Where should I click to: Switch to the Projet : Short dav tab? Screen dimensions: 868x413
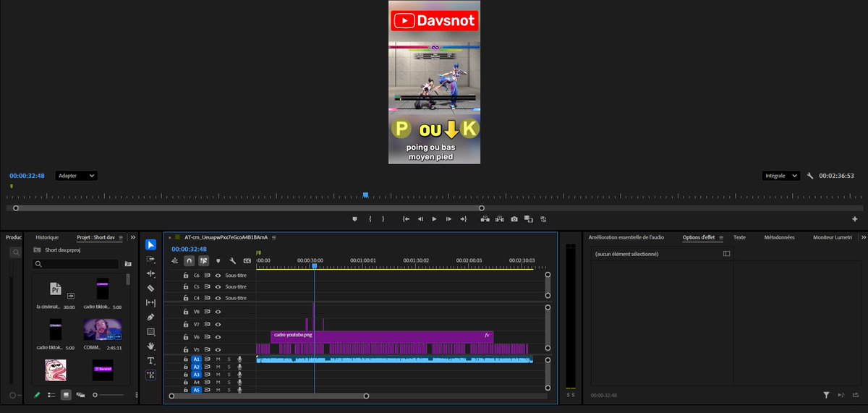click(x=96, y=237)
